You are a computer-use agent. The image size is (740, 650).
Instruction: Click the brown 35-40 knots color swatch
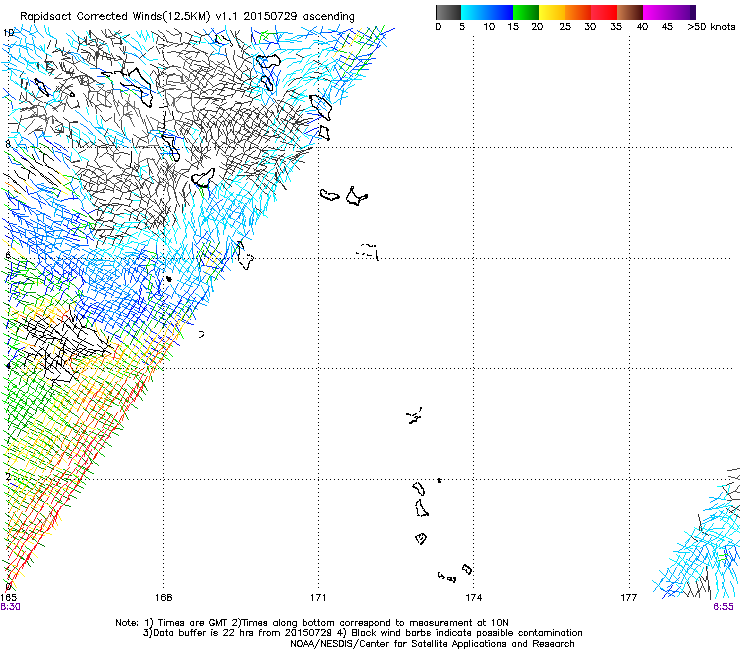630,12
